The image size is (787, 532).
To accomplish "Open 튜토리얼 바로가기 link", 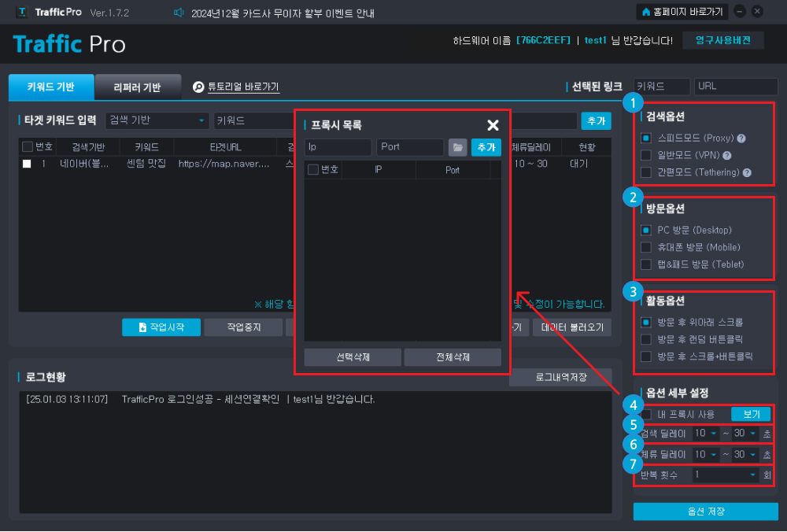I will [x=243, y=87].
